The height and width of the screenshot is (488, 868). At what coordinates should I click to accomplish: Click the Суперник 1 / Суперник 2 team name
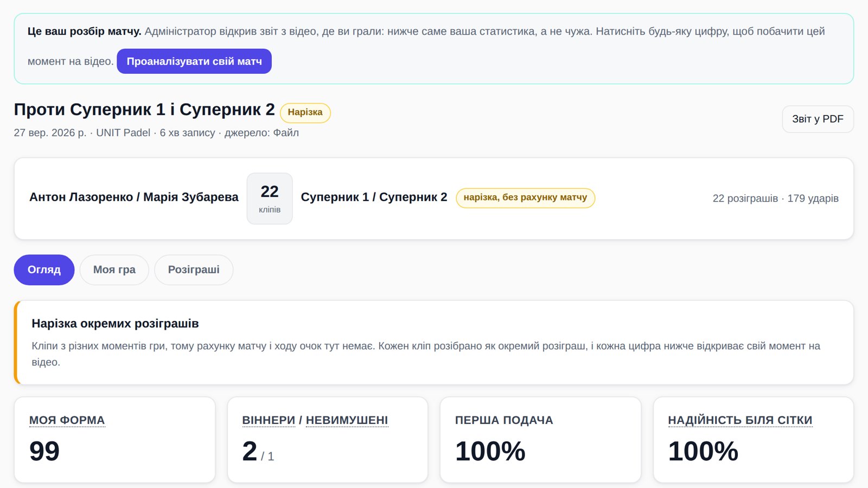tap(374, 197)
